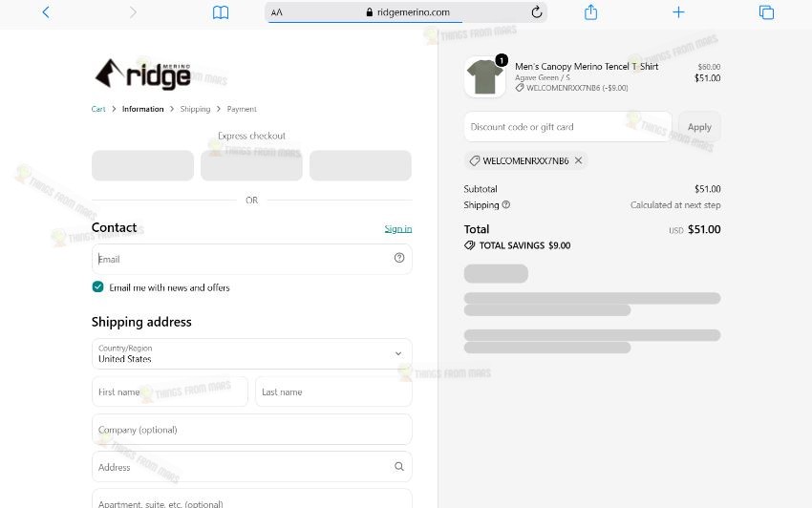Focus the Apartment, suite field

coord(251,499)
